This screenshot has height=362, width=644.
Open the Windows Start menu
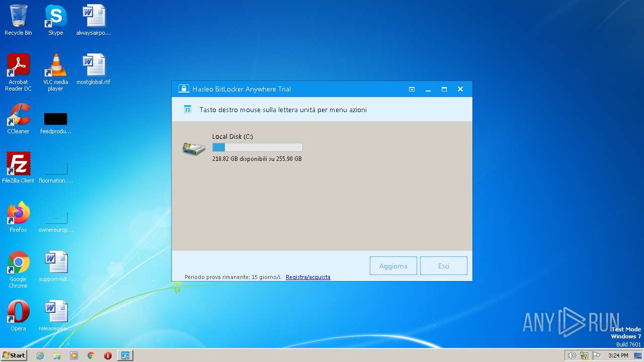(x=14, y=355)
